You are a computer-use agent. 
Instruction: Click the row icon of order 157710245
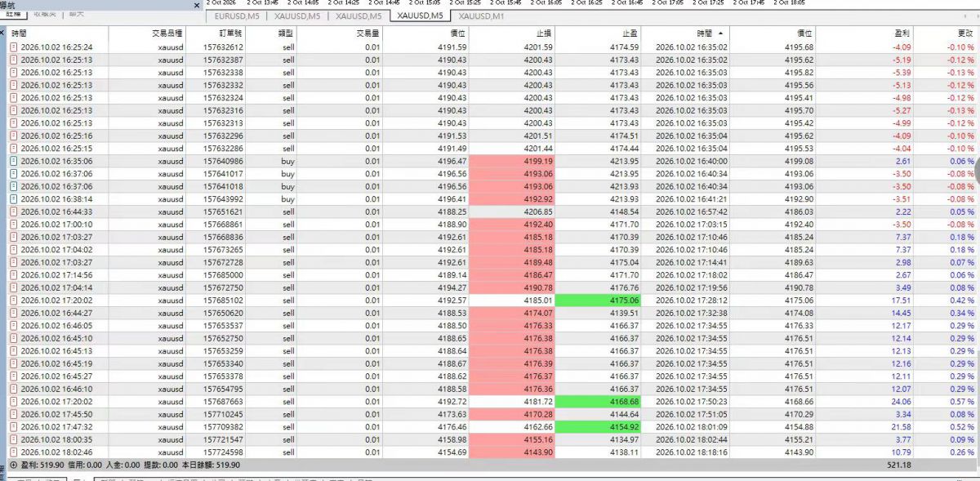coord(13,414)
